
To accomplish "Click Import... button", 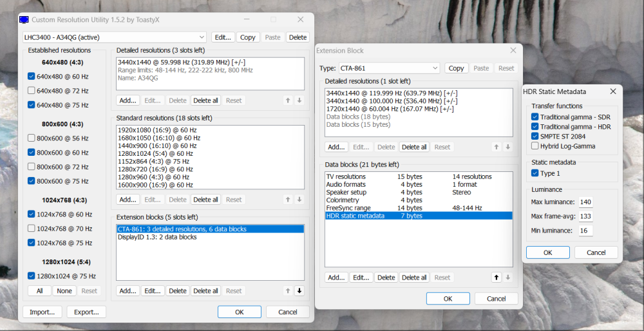I will [x=43, y=312].
